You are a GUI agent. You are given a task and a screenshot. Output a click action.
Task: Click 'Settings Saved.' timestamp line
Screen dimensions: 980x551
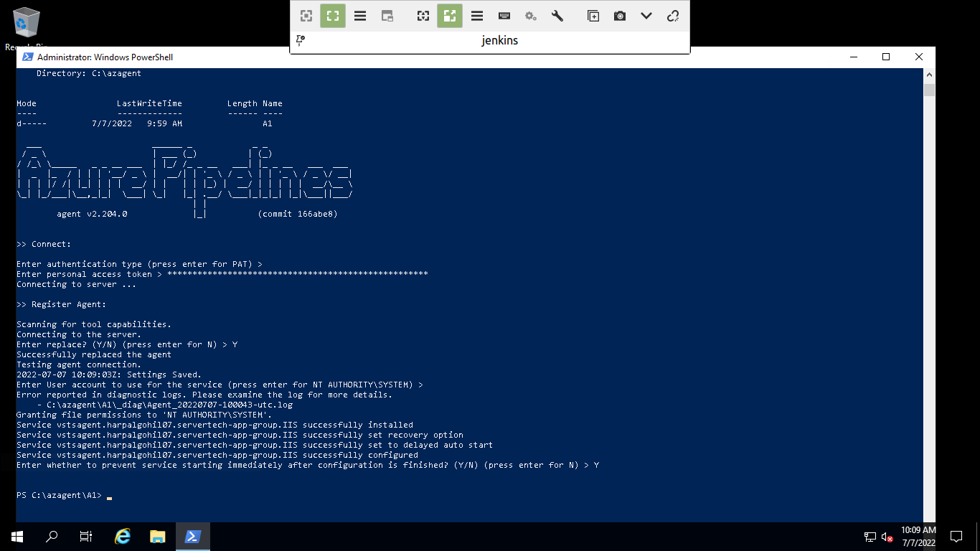click(x=109, y=375)
